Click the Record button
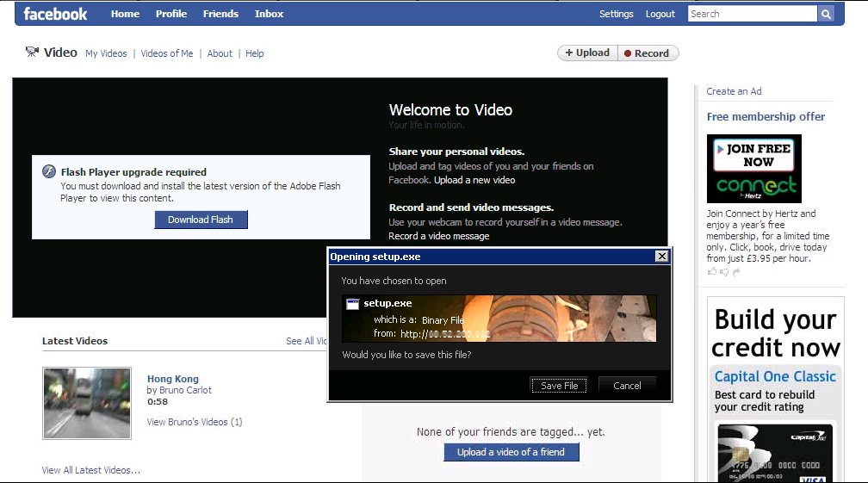 [x=648, y=53]
